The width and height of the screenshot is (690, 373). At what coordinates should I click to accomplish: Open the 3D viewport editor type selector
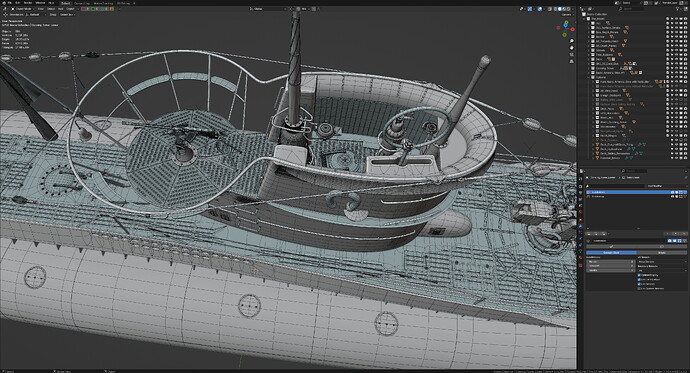5,9
